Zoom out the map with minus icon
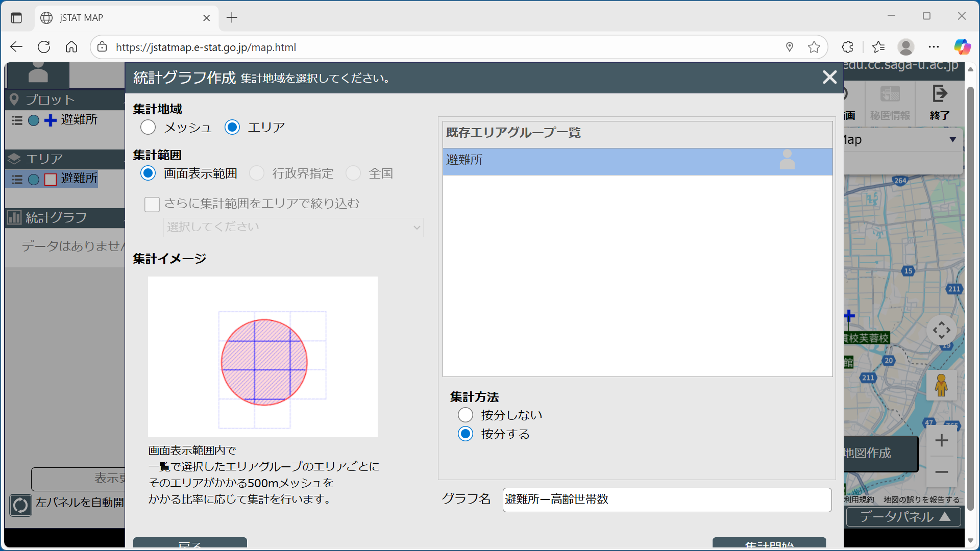 pyautogui.click(x=941, y=472)
